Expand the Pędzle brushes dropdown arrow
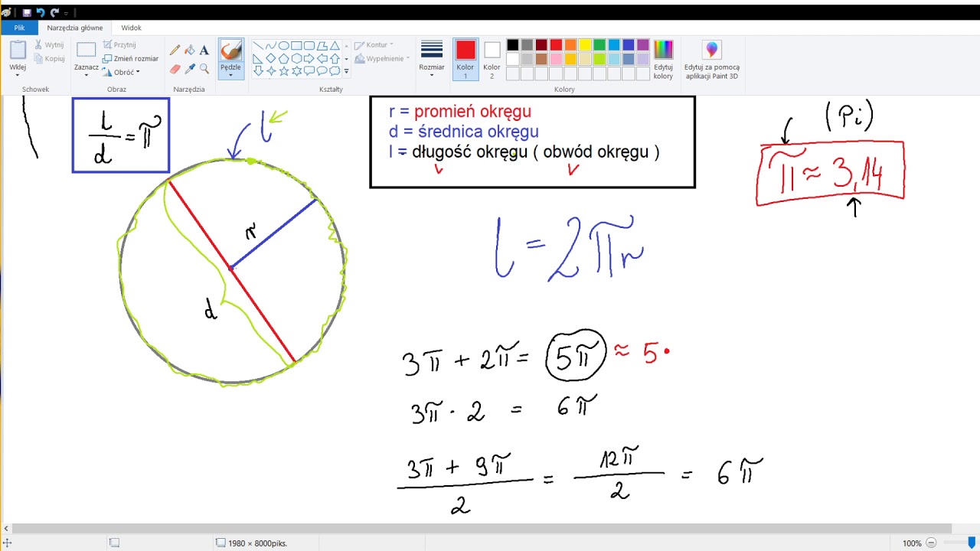 pos(230,75)
